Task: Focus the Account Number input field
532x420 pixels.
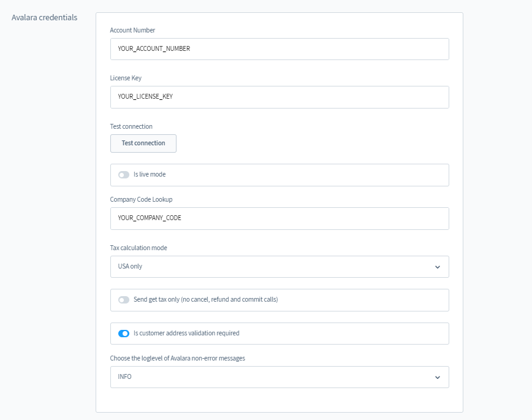Action: pyautogui.click(x=279, y=49)
